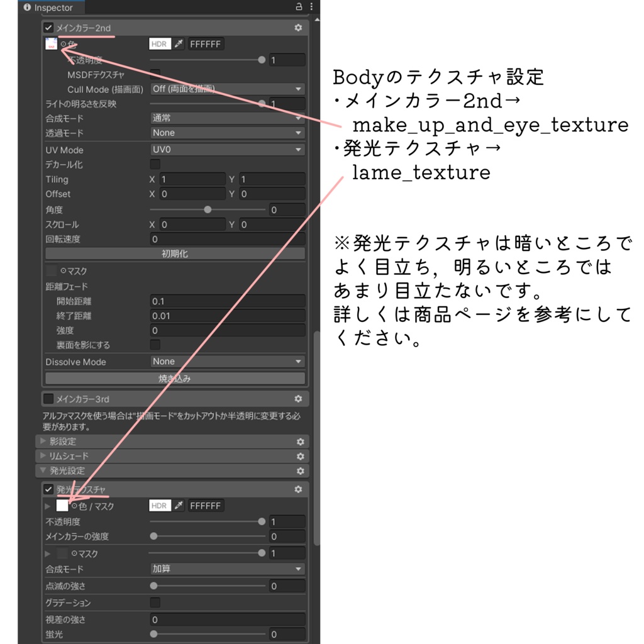Select the eyedropper next to the 色 HDR field
This screenshot has width=644, height=644.
coord(178,44)
